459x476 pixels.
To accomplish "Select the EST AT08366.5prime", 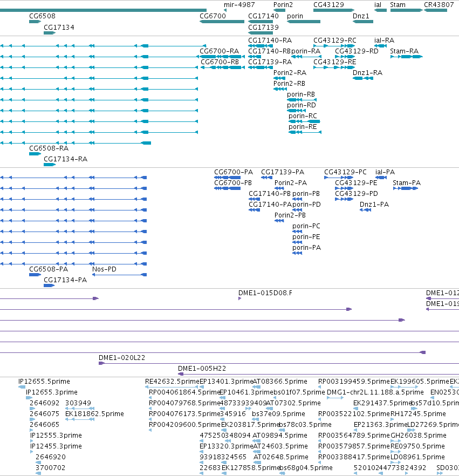I will pyautogui.click(x=280, y=382).
